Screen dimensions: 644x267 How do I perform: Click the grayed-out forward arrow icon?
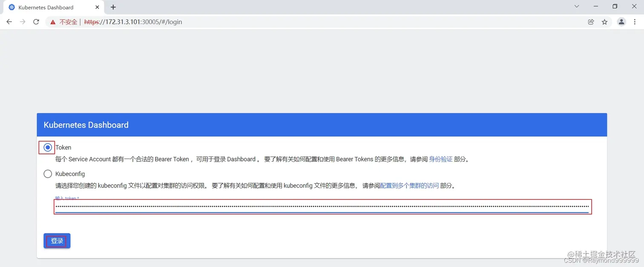pos(23,22)
